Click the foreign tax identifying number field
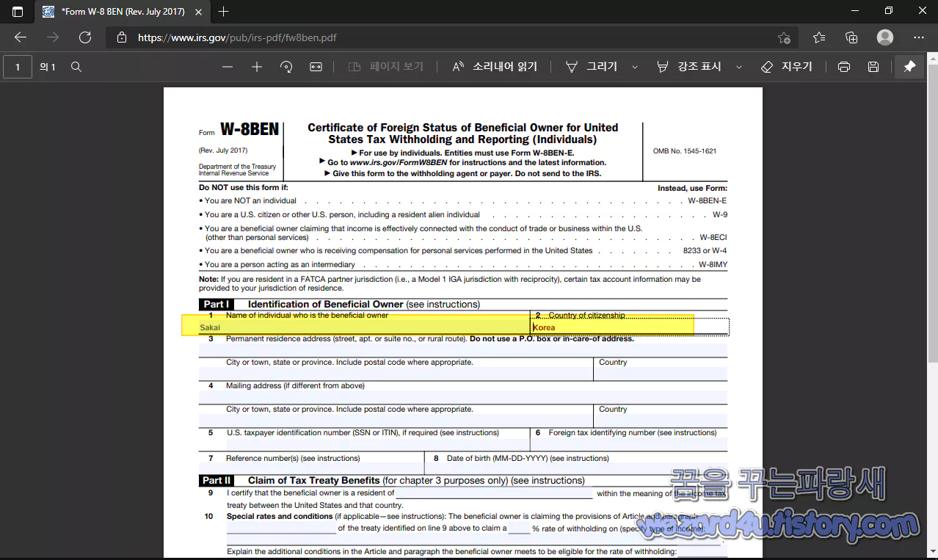938x560 pixels. coord(629,445)
